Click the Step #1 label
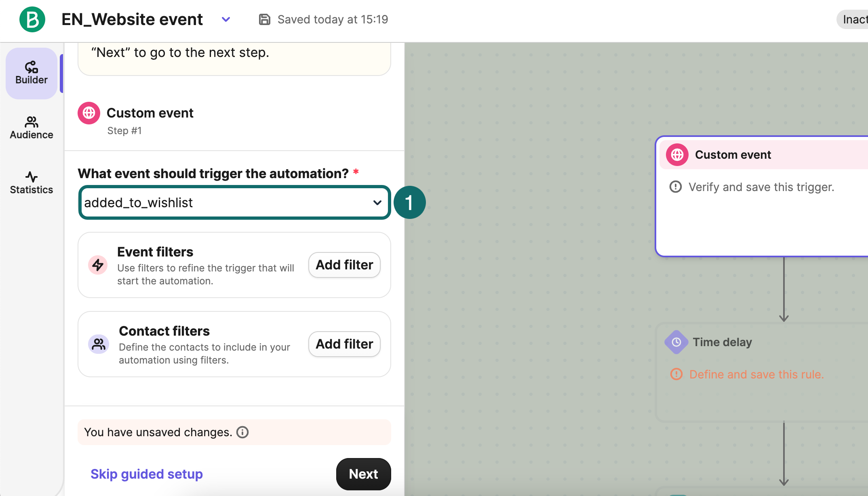Viewport: 868px width, 496px height. pos(124,131)
